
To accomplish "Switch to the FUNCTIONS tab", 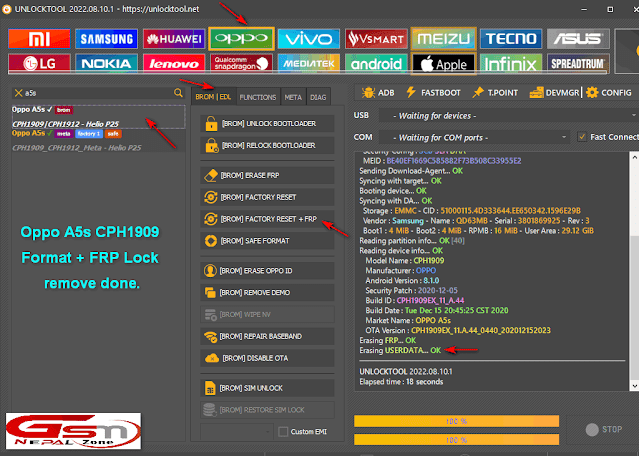I will click(x=258, y=97).
